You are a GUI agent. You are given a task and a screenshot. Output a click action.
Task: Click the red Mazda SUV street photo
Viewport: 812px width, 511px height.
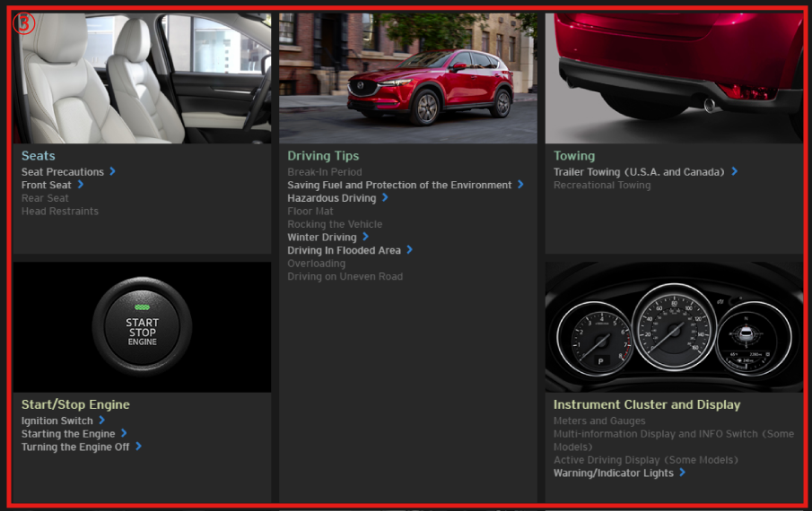point(407,78)
